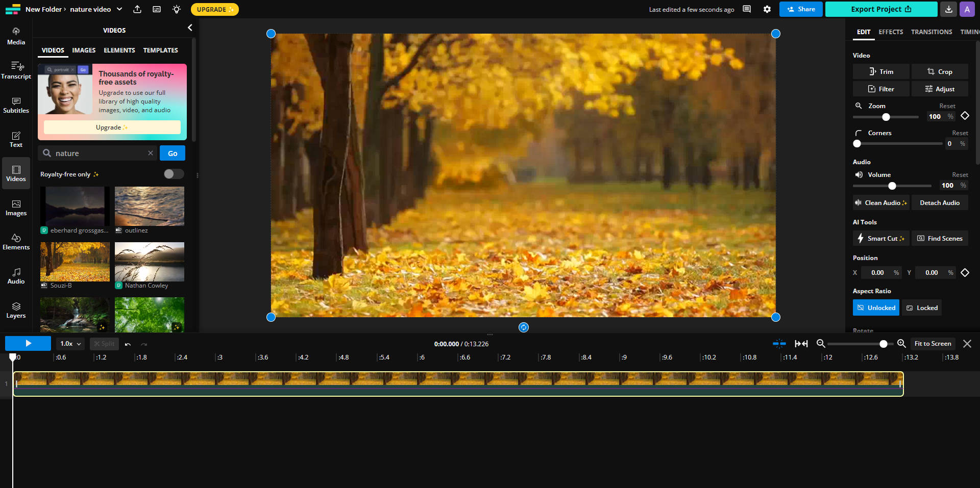This screenshot has width=980, height=488.
Task: Click the Export Project button
Action: [881, 9]
